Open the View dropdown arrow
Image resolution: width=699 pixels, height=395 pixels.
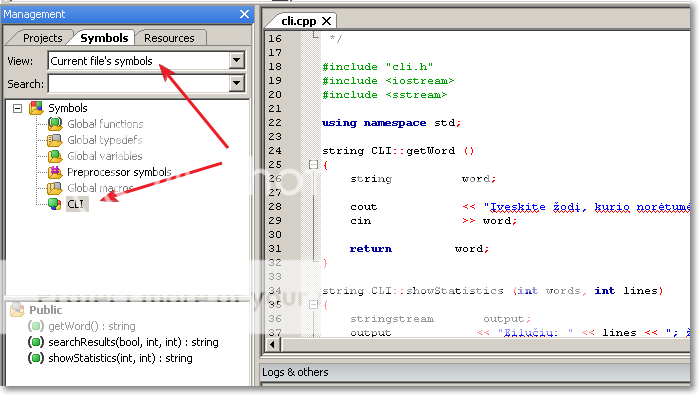[237, 60]
